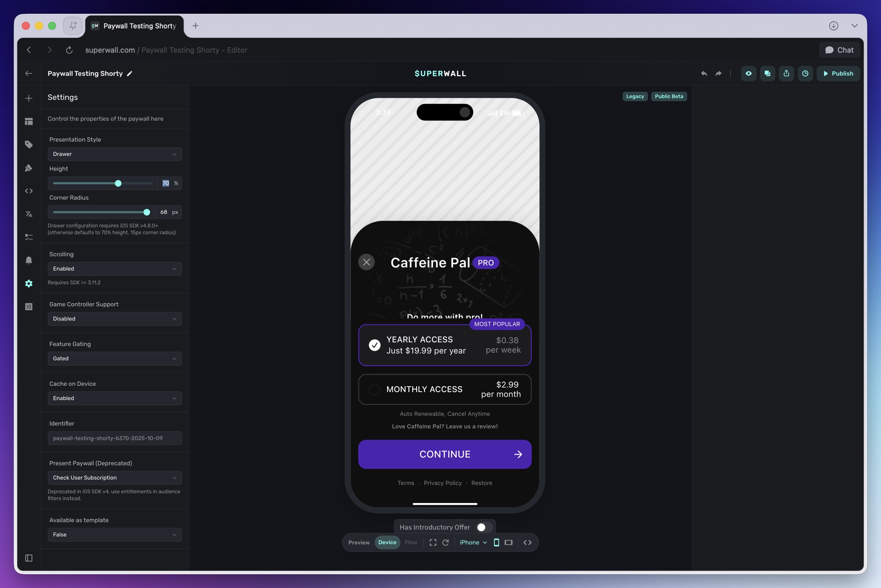
Task: Open the Cache on Device dropdown
Action: 115,398
